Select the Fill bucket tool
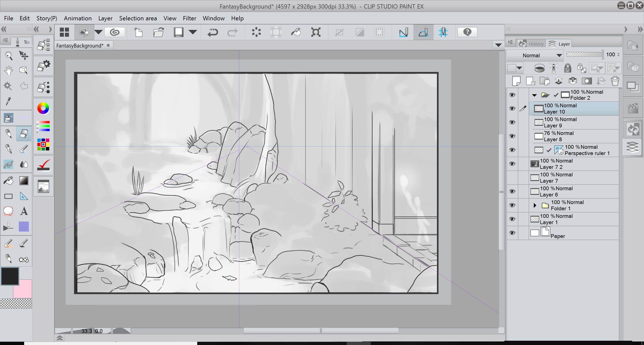The image size is (644, 345). point(9,181)
